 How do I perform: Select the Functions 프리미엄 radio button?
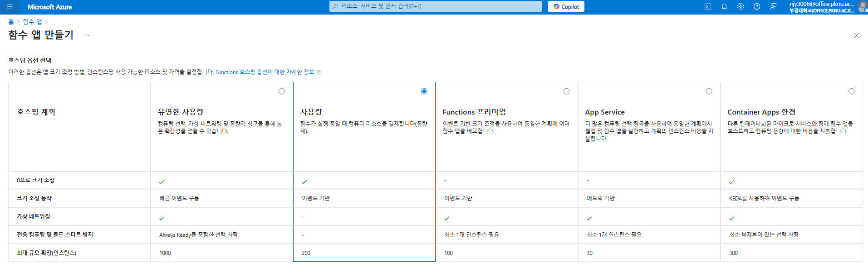[x=567, y=91]
